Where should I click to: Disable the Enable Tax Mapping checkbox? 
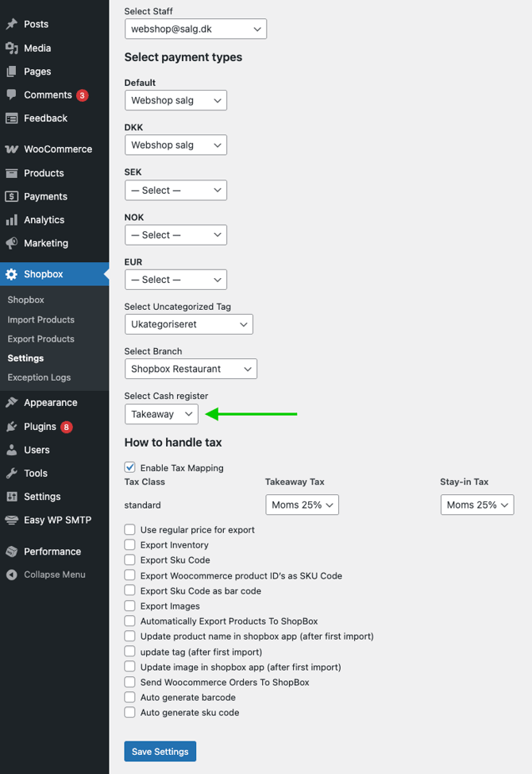[x=130, y=468]
